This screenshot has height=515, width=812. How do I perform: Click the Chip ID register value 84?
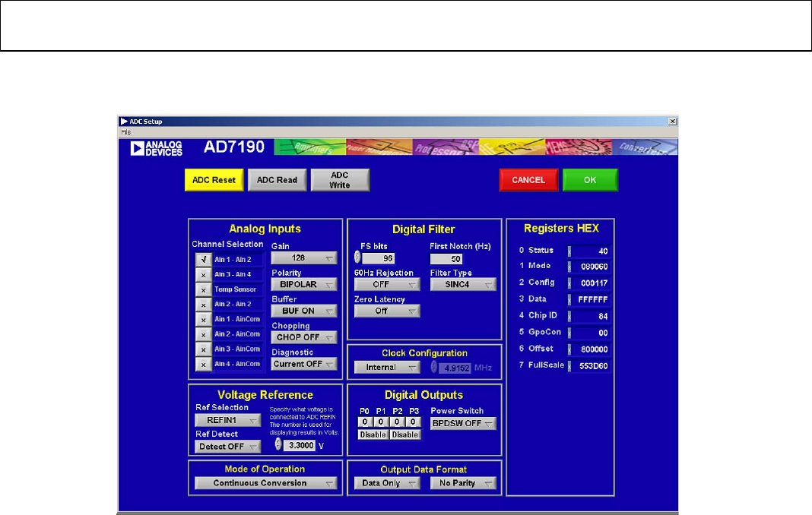tap(591, 316)
